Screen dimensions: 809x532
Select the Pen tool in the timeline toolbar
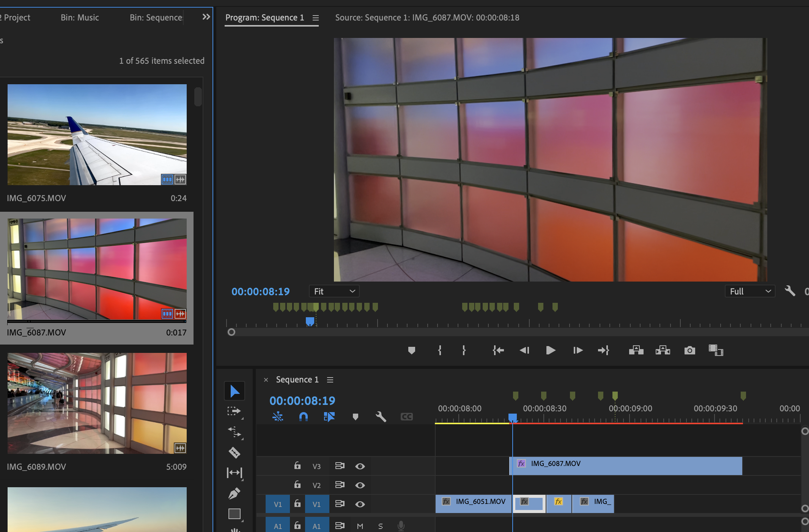pyautogui.click(x=235, y=493)
